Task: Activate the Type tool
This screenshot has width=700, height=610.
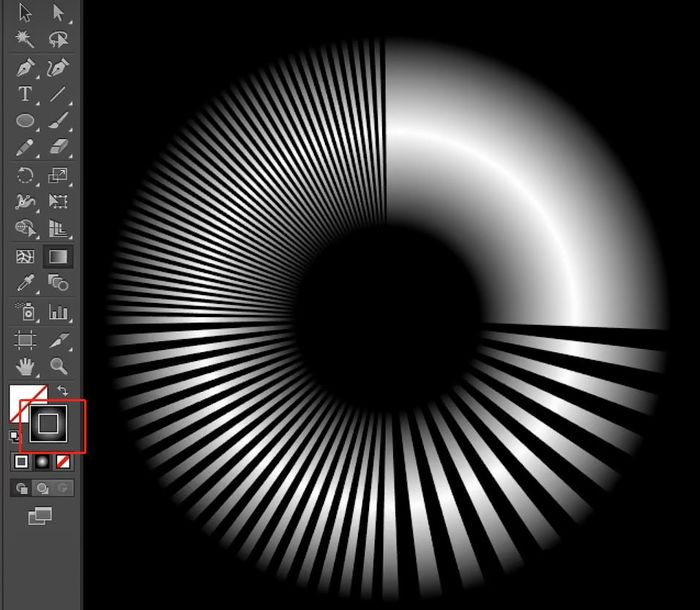Action: (25, 94)
